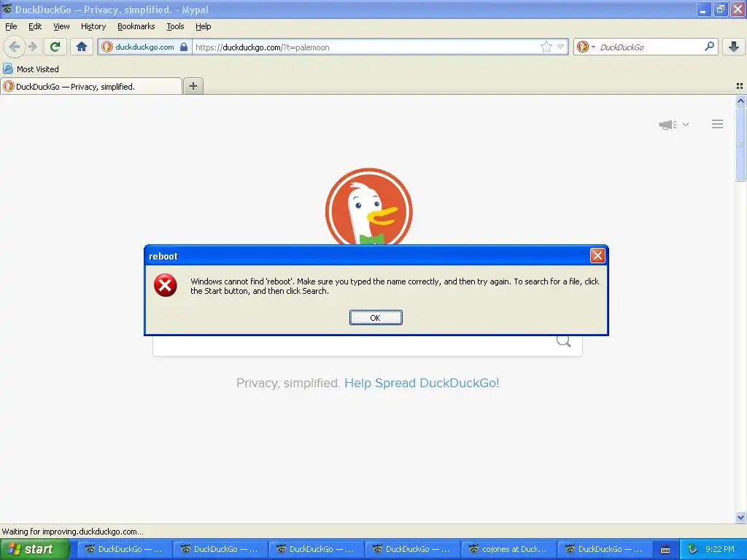Open the Edit menu

[x=35, y=26]
